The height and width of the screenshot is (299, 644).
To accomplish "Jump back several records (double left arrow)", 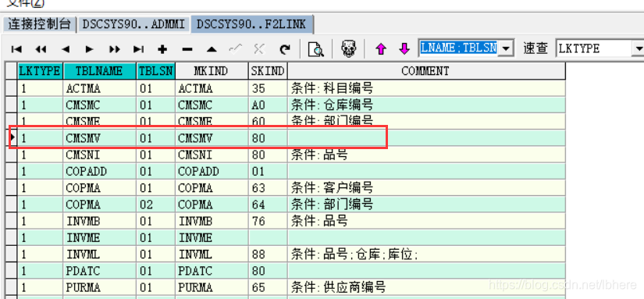I will tap(41, 49).
